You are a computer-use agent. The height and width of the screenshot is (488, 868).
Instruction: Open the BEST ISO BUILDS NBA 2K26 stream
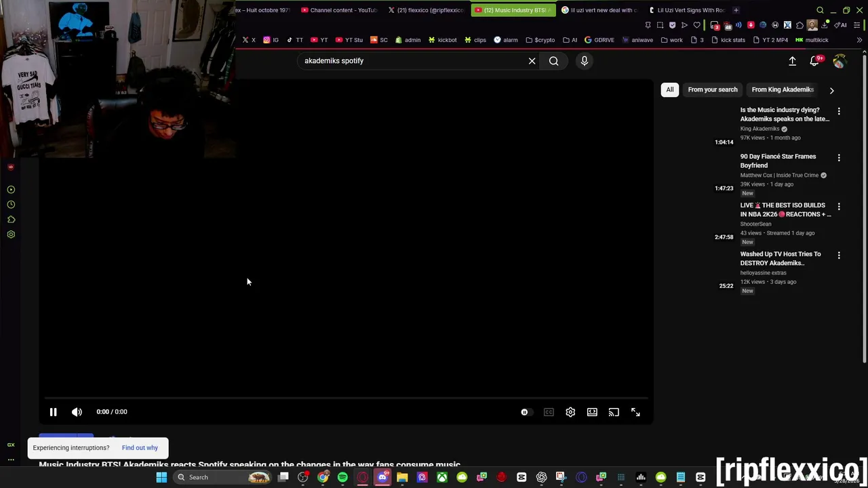pos(785,209)
